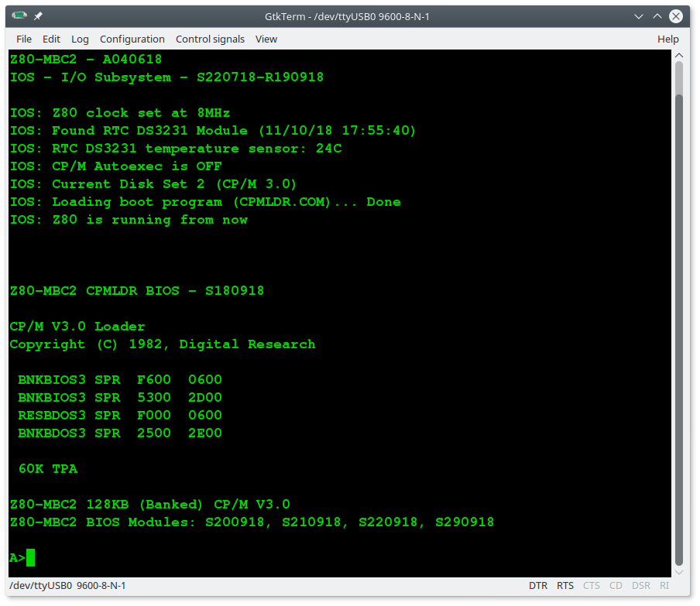Click the CTS signal indicator in status bar

[x=592, y=585]
